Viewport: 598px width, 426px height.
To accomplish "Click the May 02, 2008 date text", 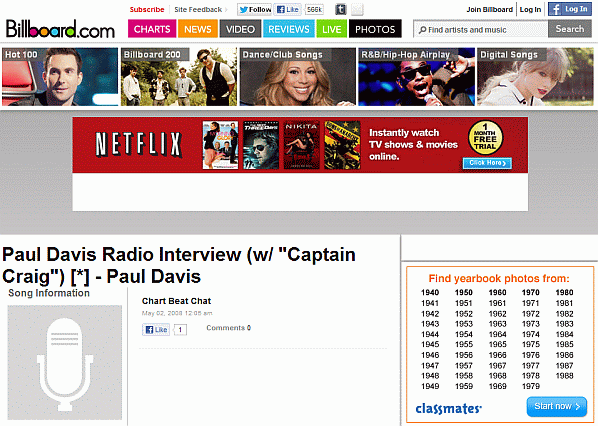I will (x=177, y=313).
